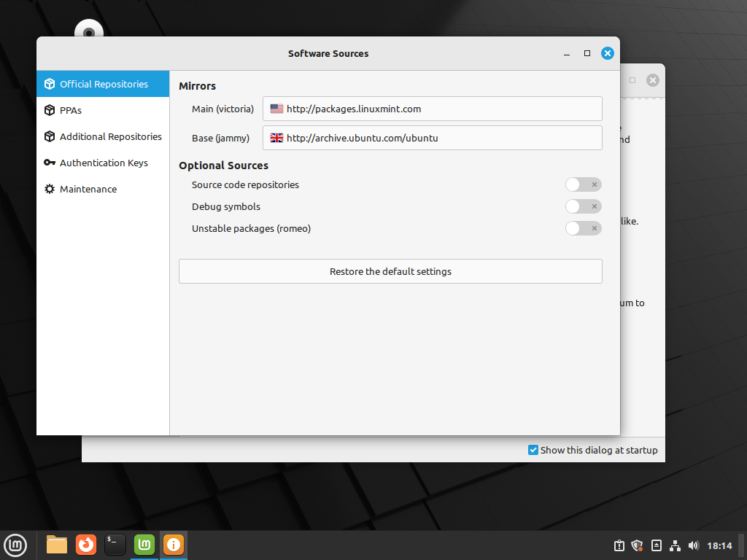The image size is (747, 560).
Task: Open the Linux Mint start menu
Action: (16, 544)
